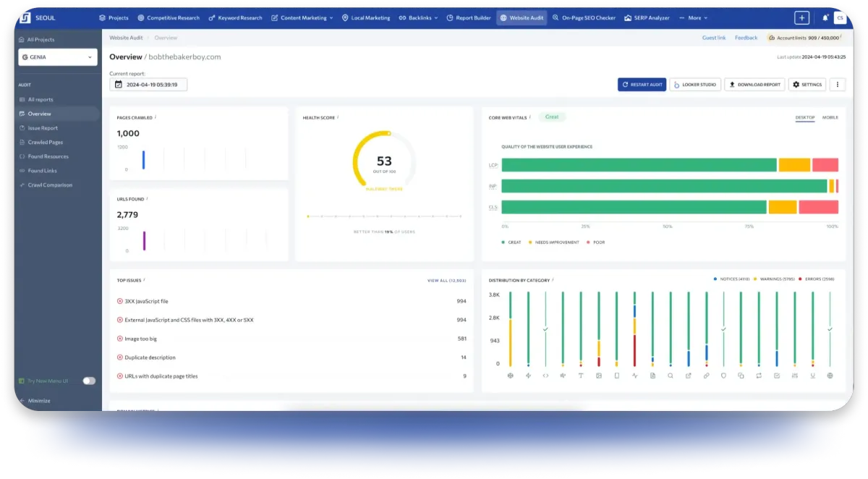Open Looker Studio
This screenshot has height=479, width=868.
[x=695, y=85]
